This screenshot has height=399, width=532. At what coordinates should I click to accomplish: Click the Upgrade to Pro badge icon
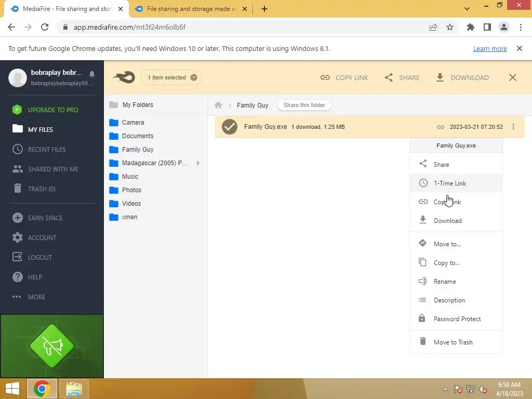pyautogui.click(x=17, y=110)
